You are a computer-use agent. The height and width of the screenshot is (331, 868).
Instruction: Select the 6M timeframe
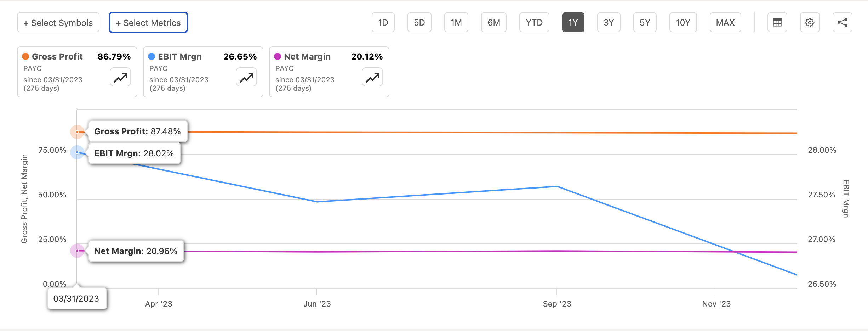[493, 22]
